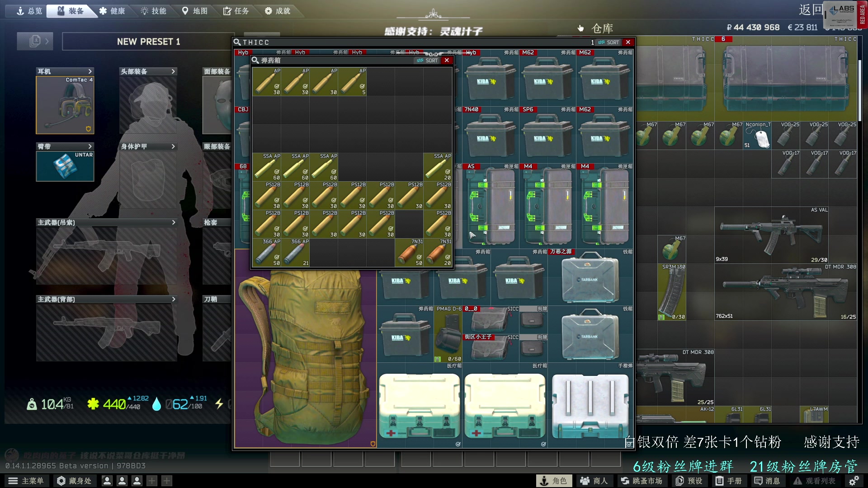The height and width of the screenshot is (488, 868).
Task: Click the first + add-player icon in bottom bar
Action: click(152, 481)
